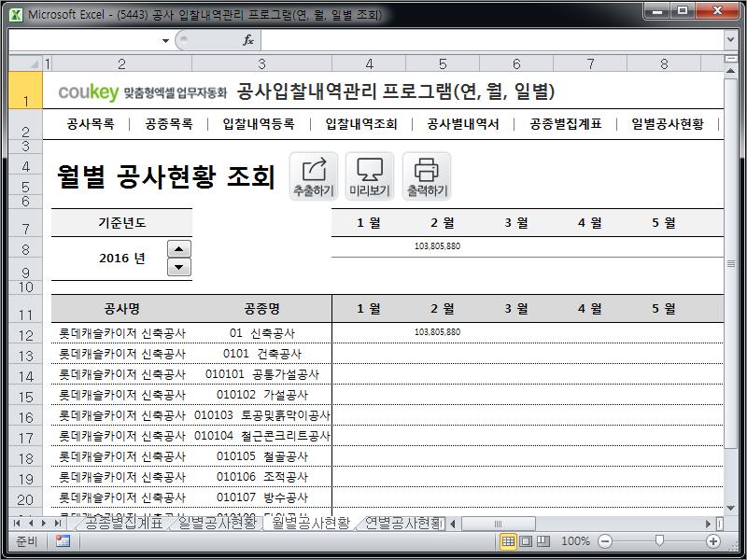
Task: Switch to 연별공사현황 sheet tab
Action: click(402, 523)
